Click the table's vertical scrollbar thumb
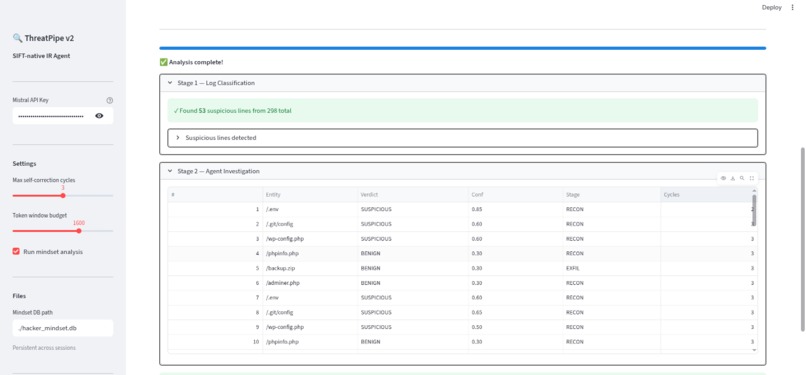The height and width of the screenshot is (375, 806). [754, 210]
